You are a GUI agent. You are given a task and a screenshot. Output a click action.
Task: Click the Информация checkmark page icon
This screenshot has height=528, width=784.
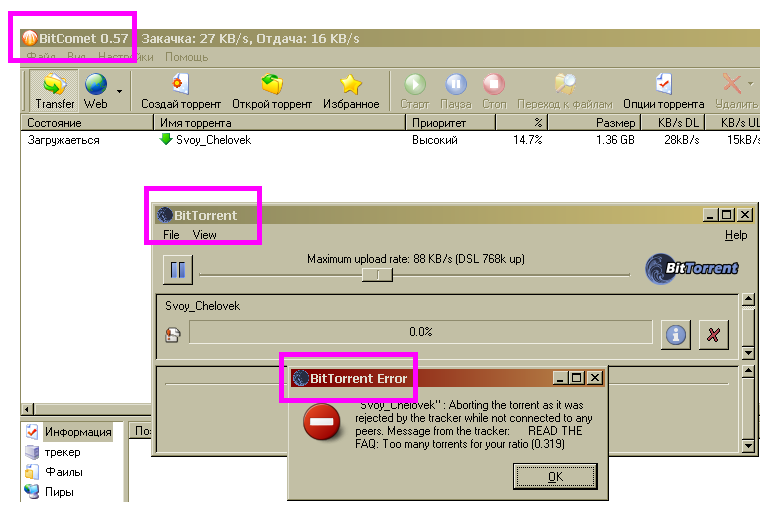point(32,432)
